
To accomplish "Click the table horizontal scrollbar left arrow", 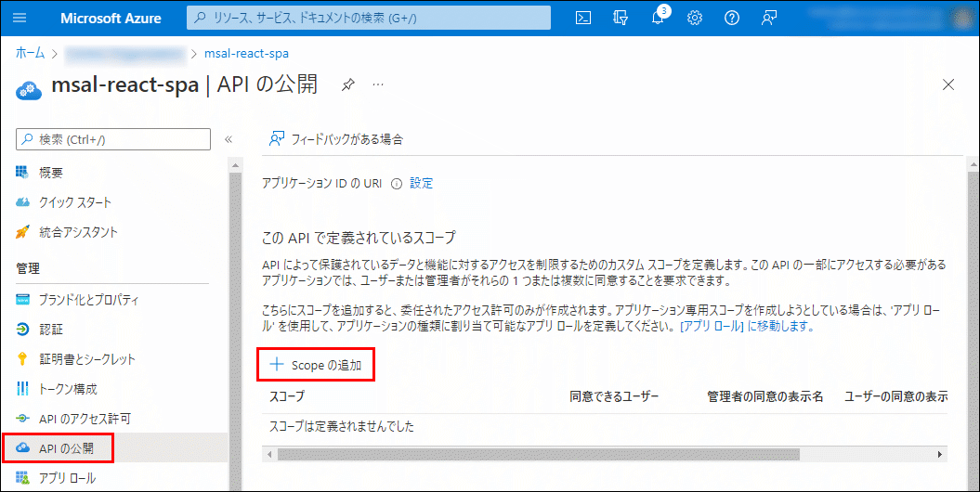I will [x=269, y=455].
